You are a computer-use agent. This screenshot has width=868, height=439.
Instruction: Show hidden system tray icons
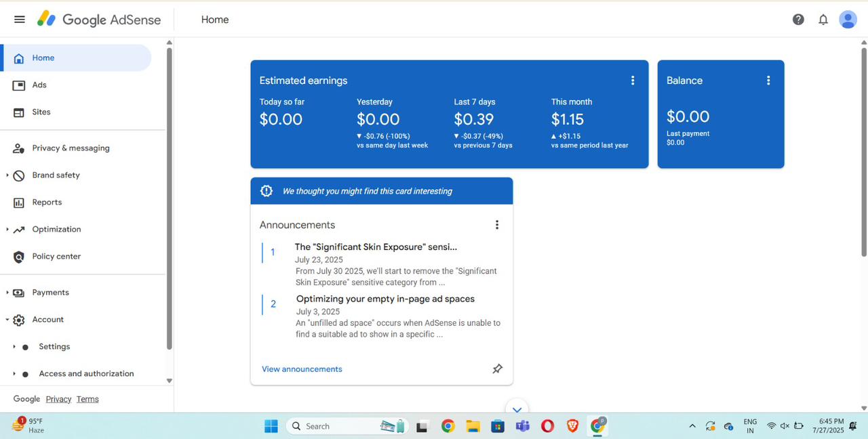coord(692,426)
